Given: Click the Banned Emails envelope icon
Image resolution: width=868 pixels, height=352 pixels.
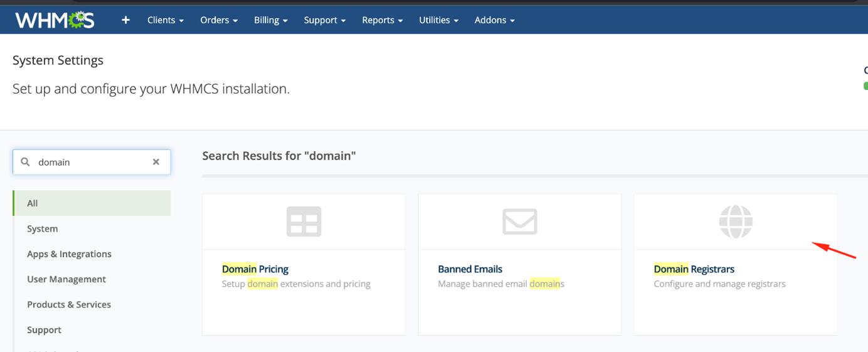Looking at the screenshot, I should coord(519,221).
